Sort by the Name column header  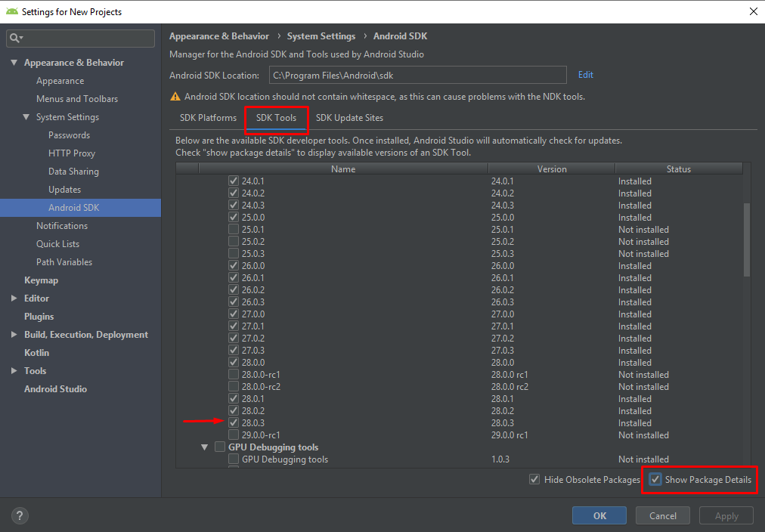click(343, 169)
